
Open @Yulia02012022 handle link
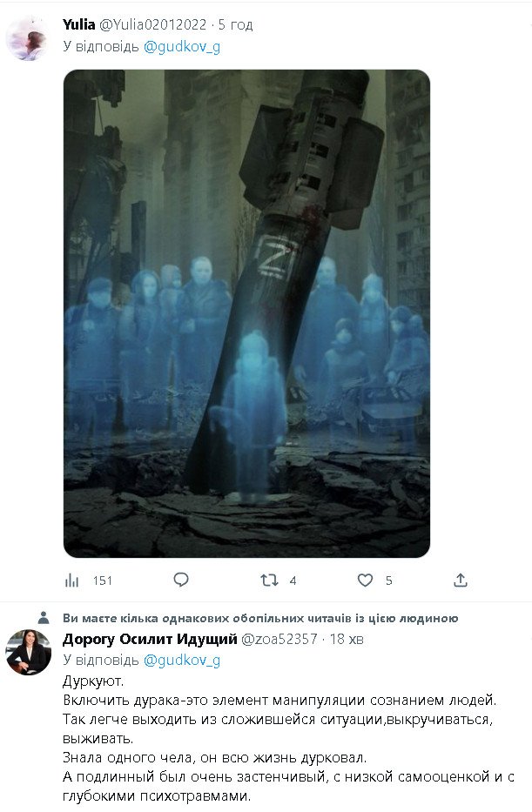[x=153, y=24]
